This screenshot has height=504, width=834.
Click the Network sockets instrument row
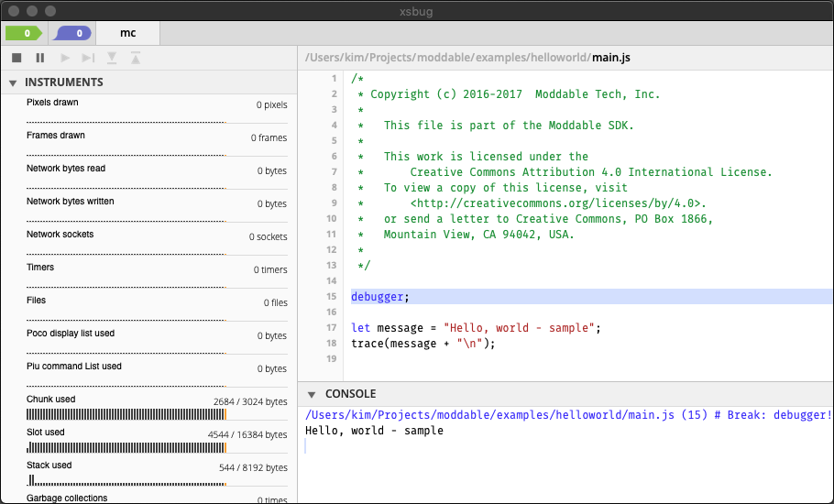[157, 243]
